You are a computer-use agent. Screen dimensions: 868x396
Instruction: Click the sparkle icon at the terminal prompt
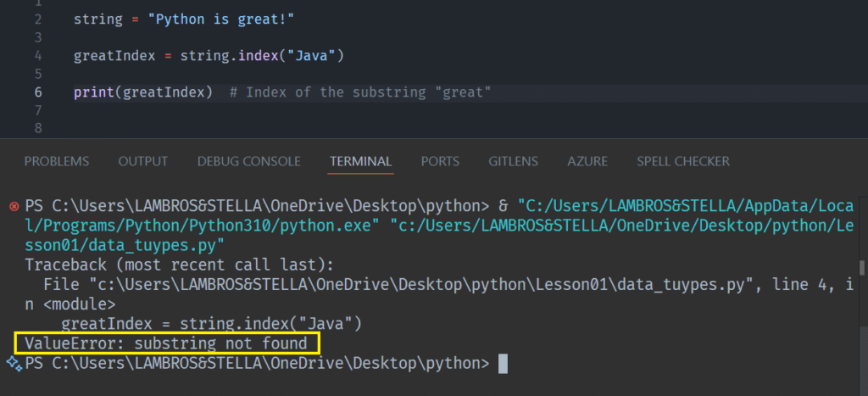[x=13, y=363]
